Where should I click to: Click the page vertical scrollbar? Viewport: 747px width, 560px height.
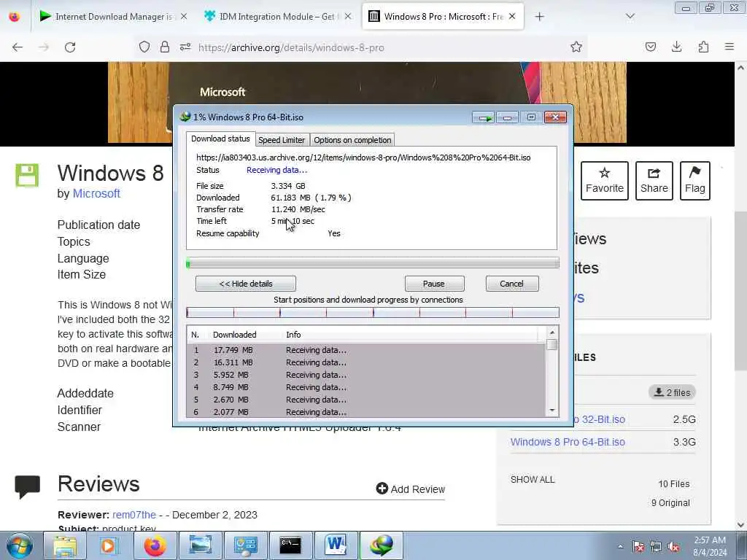coord(740,290)
